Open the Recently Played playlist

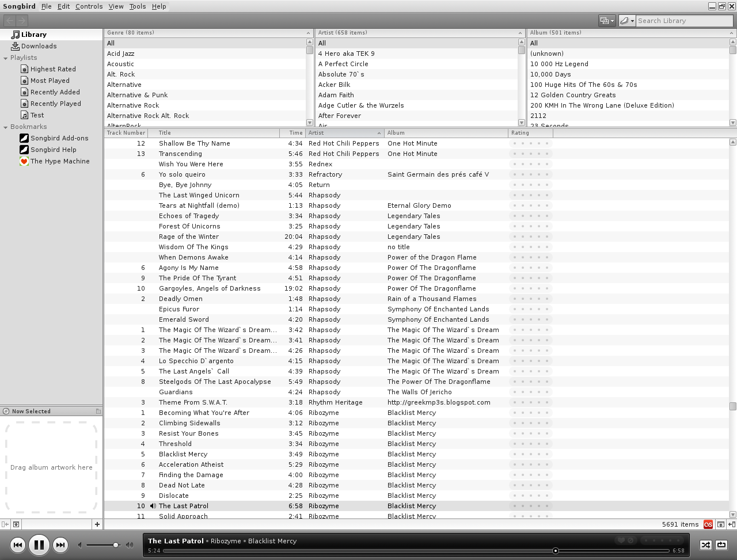[55, 104]
